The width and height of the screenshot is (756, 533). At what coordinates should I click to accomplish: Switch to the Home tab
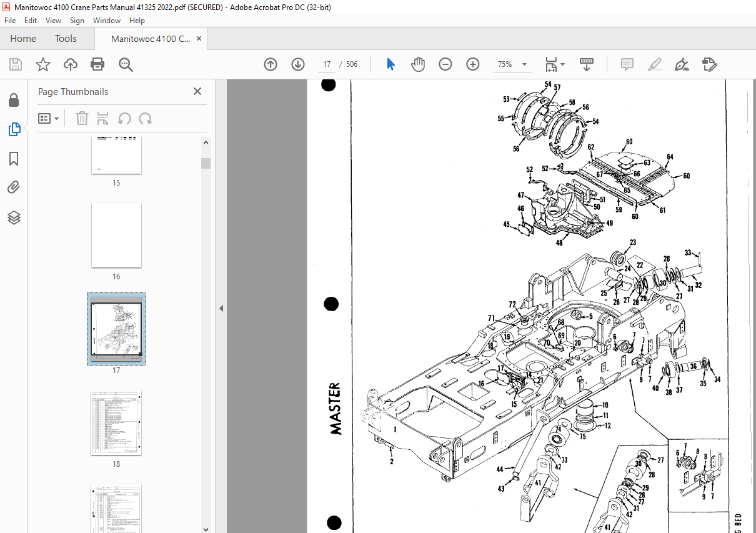[23, 39]
